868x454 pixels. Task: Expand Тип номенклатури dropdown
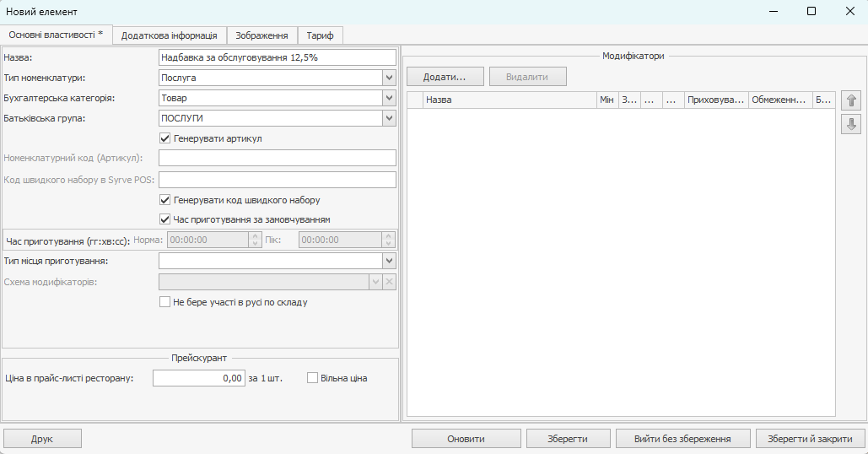[389, 78]
